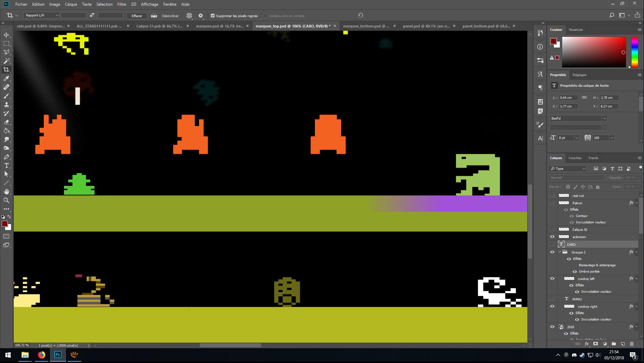
Task: Select the History Brush tool
Action: tap(6, 113)
